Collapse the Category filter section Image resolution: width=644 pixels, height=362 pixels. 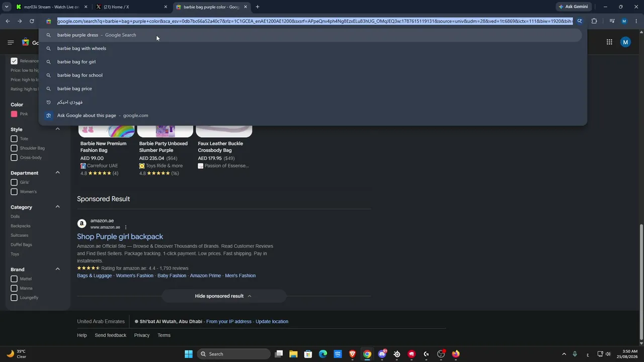coord(57,207)
